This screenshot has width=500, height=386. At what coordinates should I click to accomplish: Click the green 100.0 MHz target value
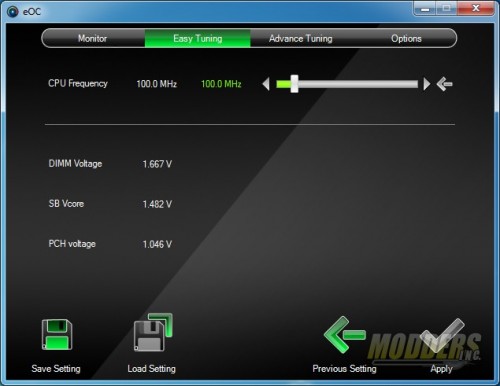click(x=221, y=84)
